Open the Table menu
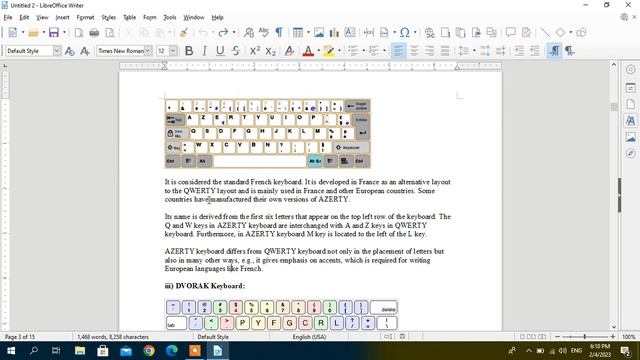 (x=129, y=18)
